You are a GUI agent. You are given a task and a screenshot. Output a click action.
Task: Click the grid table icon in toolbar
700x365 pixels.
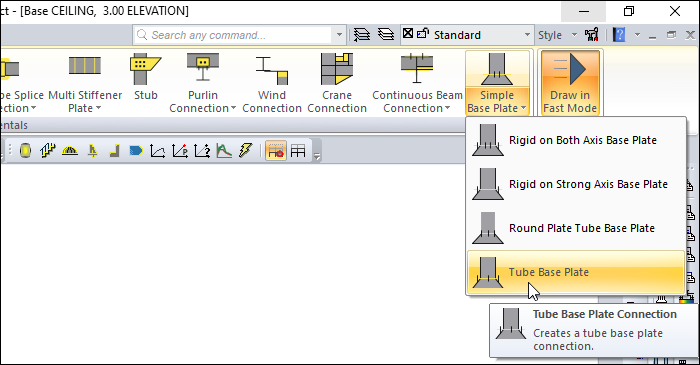point(298,151)
